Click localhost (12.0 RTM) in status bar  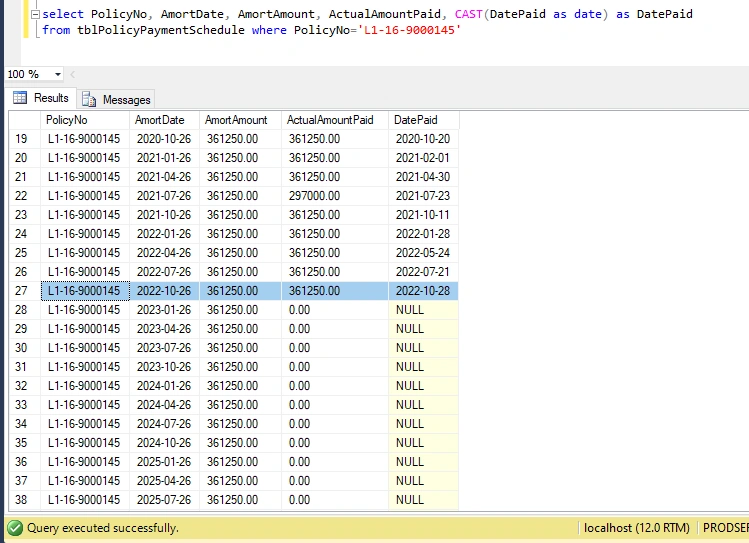[637, 528]
